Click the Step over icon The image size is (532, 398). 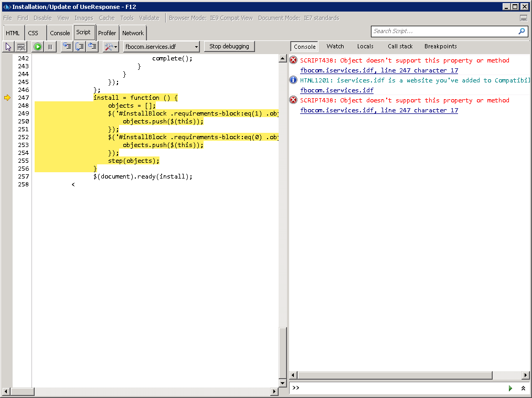coord(79,47)
